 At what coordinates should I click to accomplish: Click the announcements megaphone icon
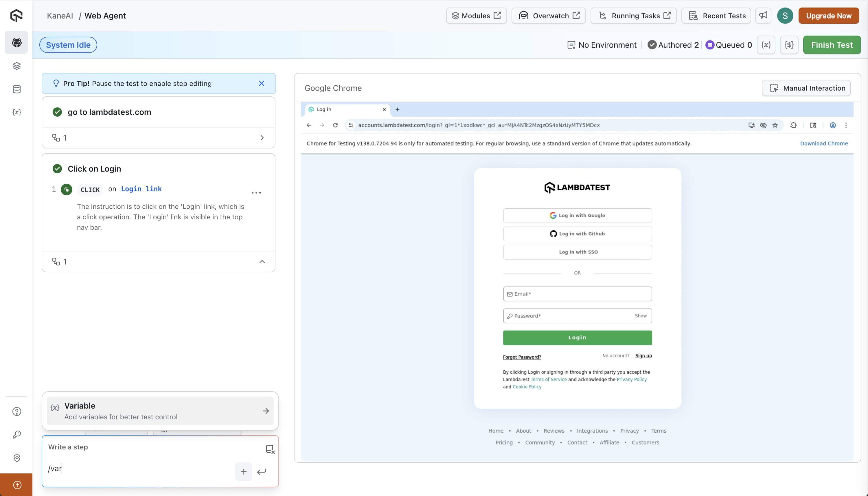coord(763,16)
